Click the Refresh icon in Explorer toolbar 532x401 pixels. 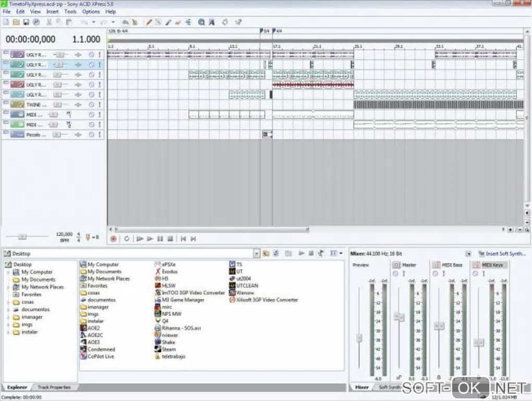pyautogui.click(x=276, y=253)
